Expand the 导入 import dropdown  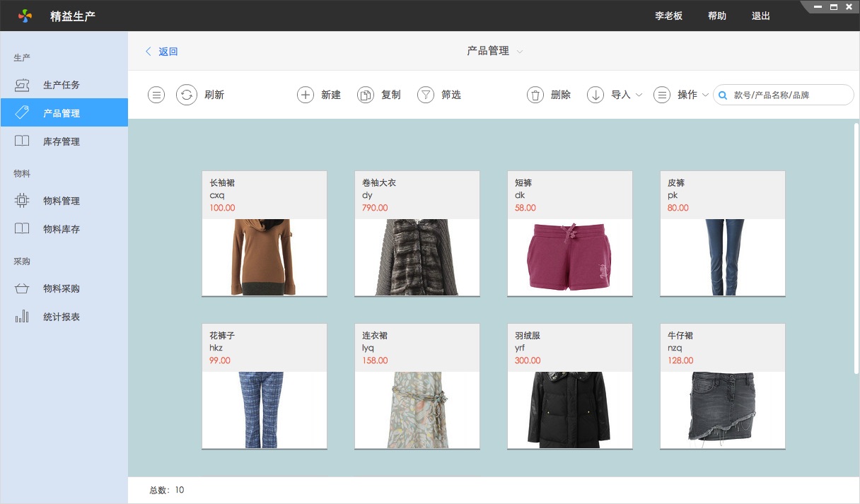coord(639,95)
